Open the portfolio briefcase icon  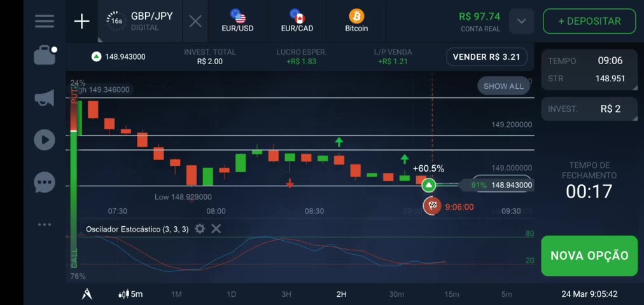(45, 56)
